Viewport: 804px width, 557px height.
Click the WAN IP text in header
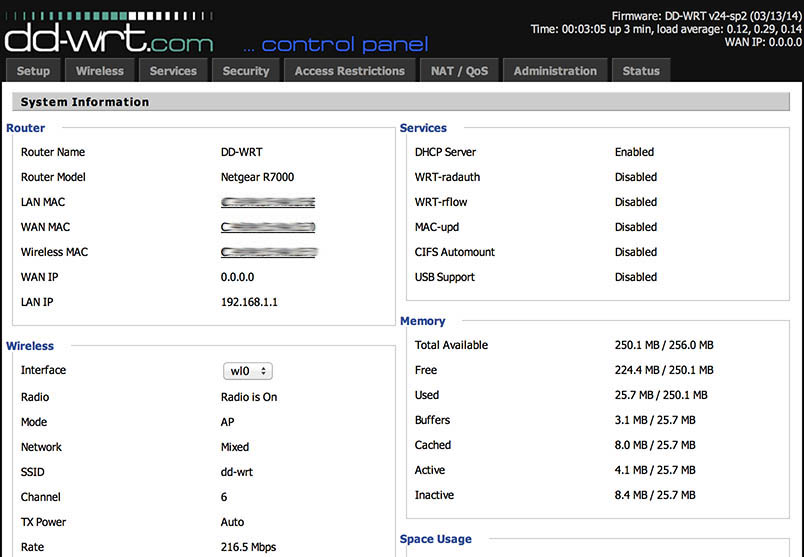click(763, 42)
